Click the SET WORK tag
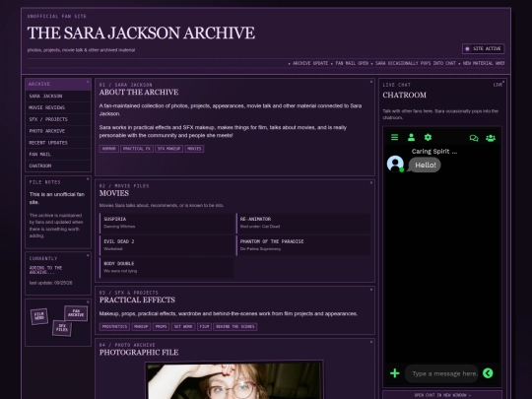The width and height of the screenshot is (532, 399). coord(183,327)
